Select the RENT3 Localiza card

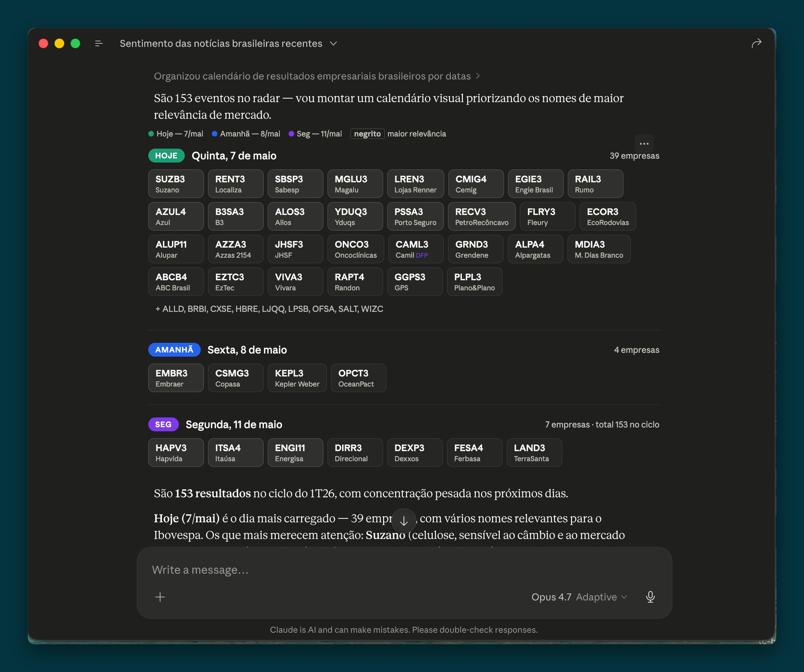pyautogui.click(x=235, y=184)
